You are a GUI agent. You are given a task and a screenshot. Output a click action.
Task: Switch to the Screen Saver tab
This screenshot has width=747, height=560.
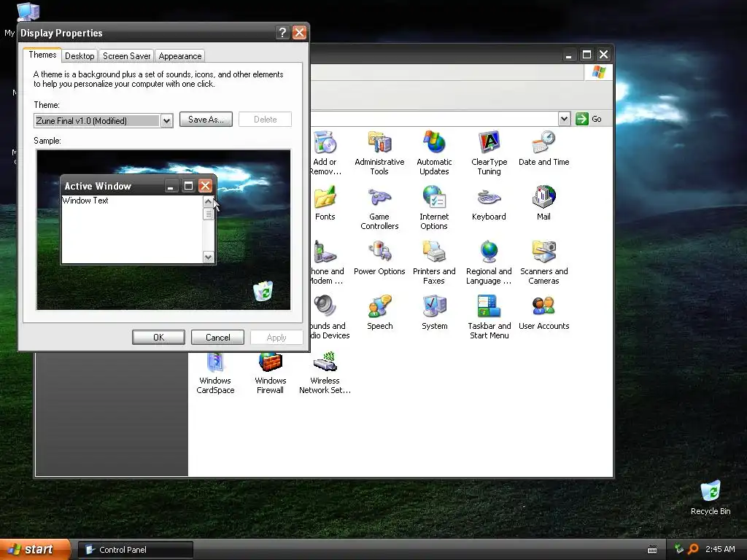[126, 55]
